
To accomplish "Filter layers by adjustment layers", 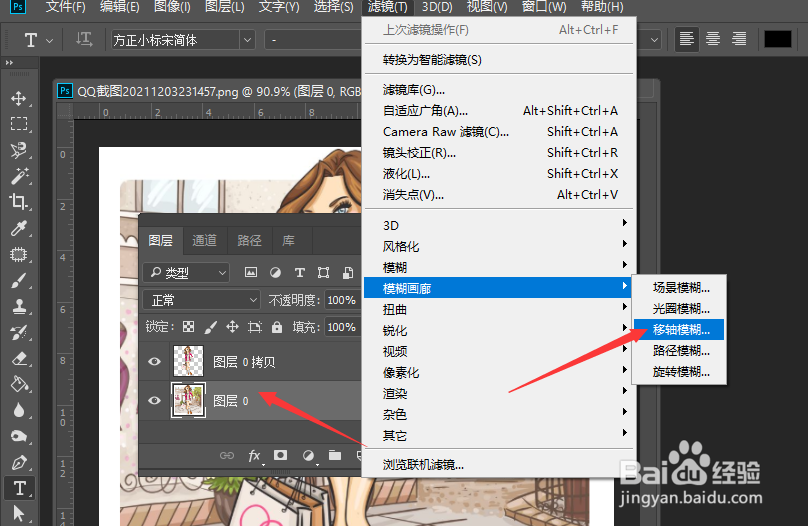I will pyautogui.click(x=275, y=273).
